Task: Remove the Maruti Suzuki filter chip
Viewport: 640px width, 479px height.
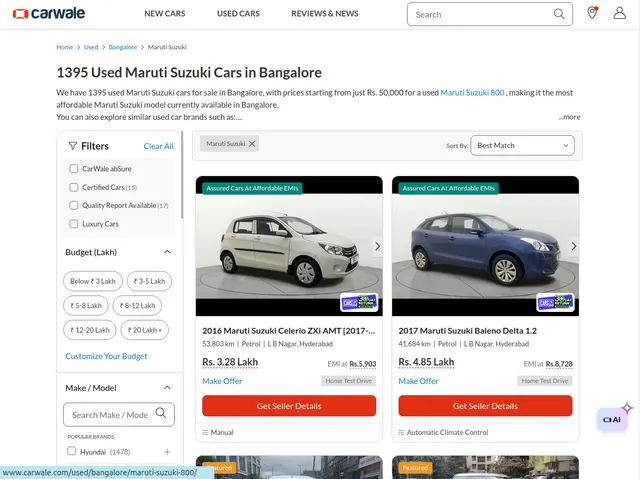Action: pos(252,144)
